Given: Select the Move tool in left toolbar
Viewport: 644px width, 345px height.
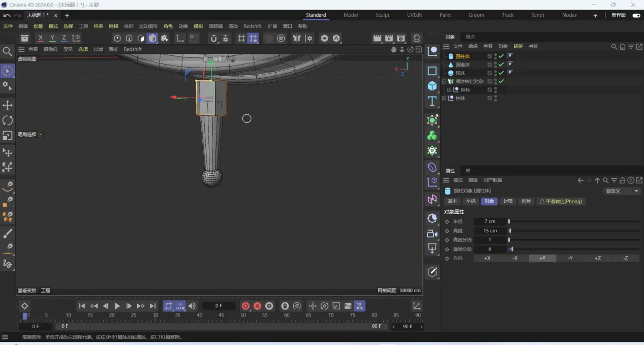Looking at the screenshot, I should click(x=8, y=105).
